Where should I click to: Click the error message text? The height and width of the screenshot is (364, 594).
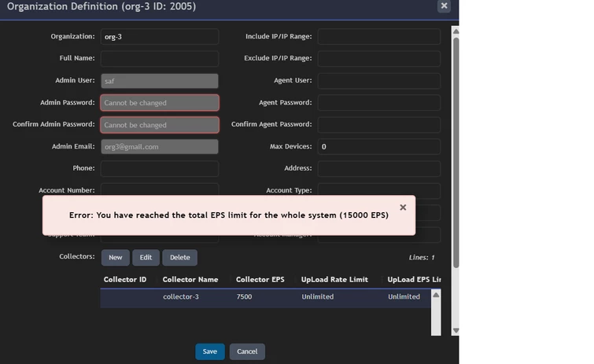click(229, 215)
